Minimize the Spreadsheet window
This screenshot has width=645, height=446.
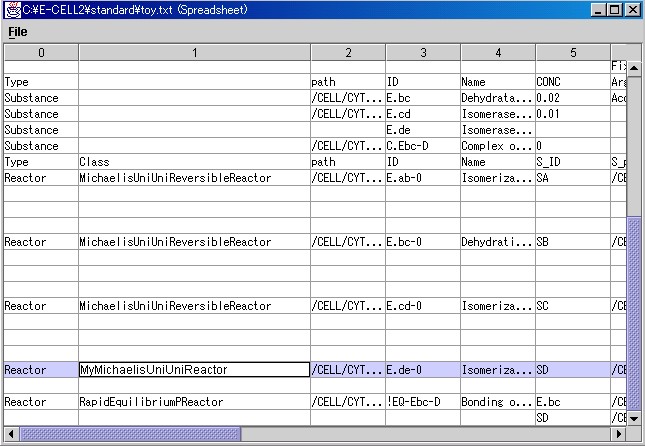598,9
